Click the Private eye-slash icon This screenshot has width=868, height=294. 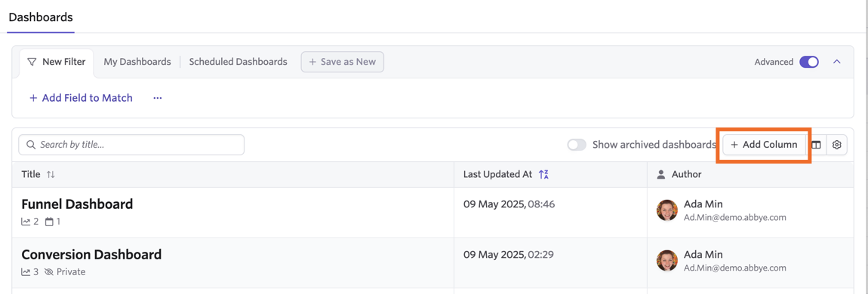coord(48,272)
